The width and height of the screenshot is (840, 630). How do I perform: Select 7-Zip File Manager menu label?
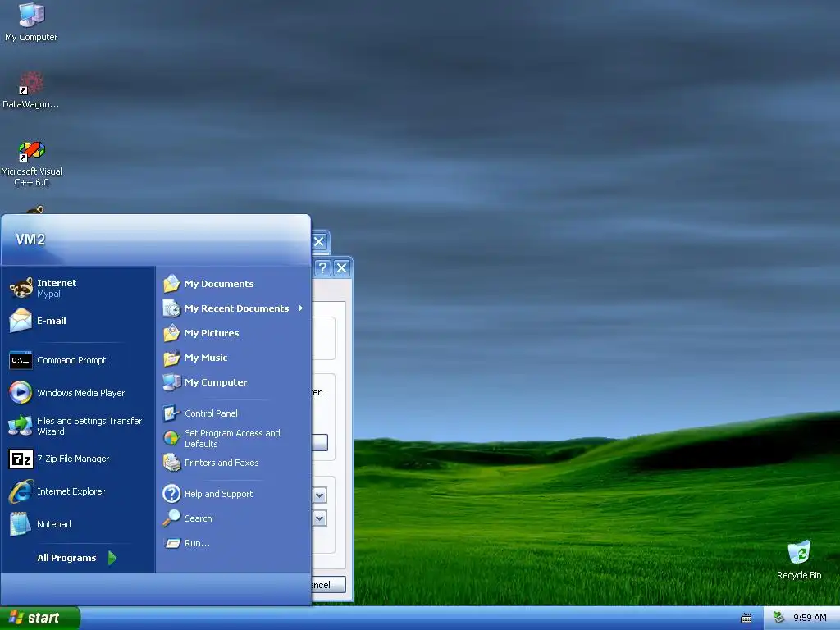73,459
